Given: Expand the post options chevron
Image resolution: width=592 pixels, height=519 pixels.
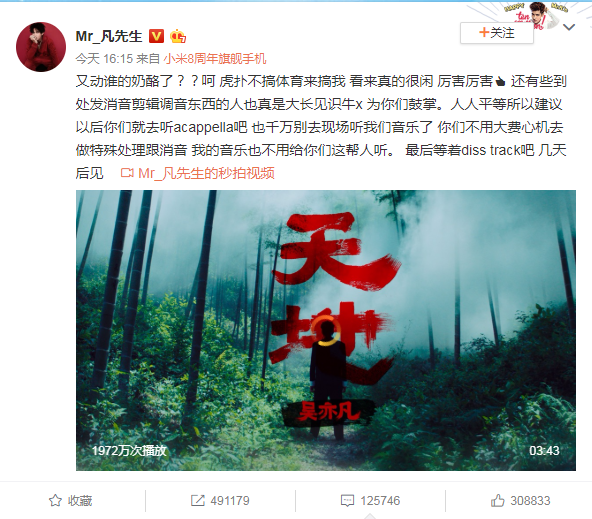Looking at the screenshot, I should pyautogui.click(x=569, y=27).
